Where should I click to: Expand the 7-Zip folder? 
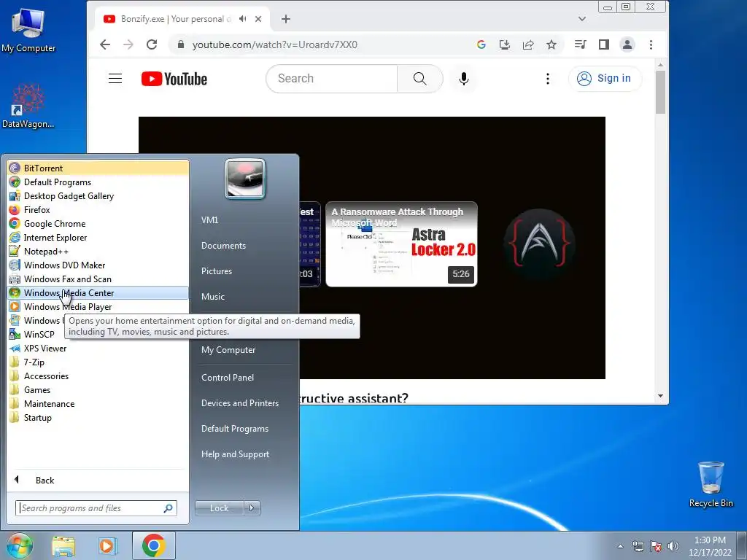point(98,362)
